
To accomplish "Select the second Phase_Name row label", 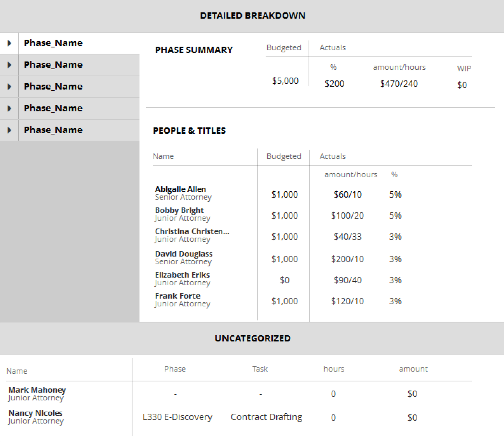I will click(x=53, y=65).
